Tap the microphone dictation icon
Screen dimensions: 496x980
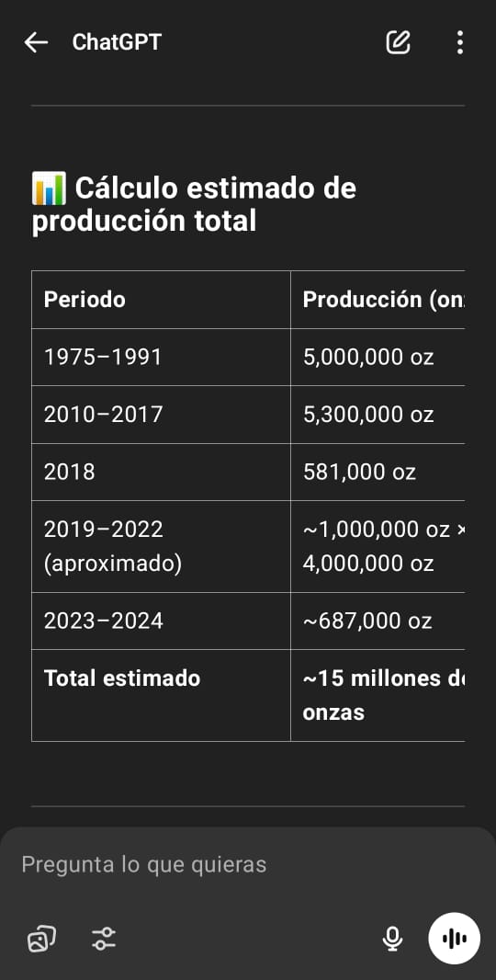[x=392, y=938]
